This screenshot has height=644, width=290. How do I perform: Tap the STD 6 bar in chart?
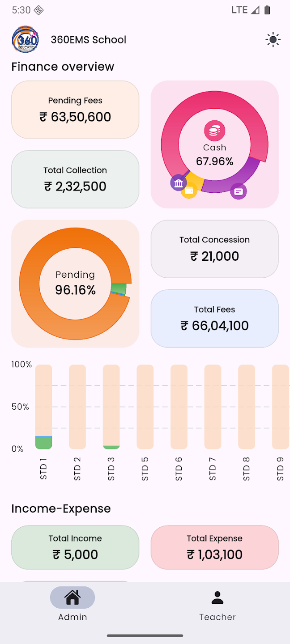[x=179, y=407]
